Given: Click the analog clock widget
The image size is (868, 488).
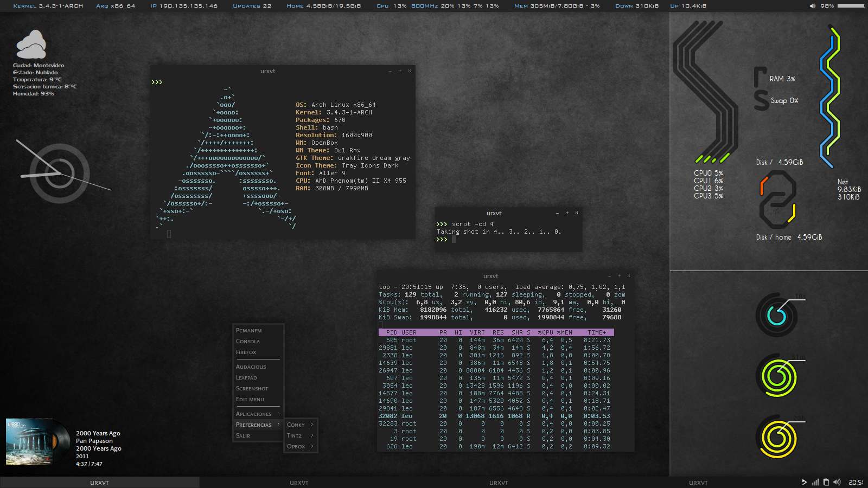Looking at the screenshot, I should pyautogui.click(x=60, y=174).
